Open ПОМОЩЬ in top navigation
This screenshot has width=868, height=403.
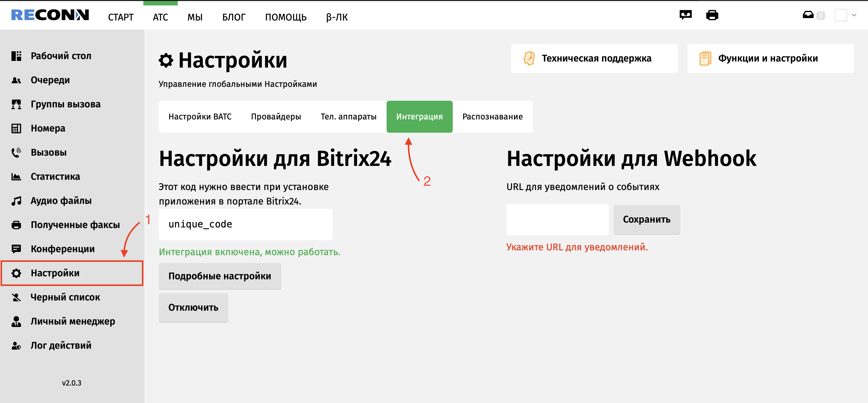286,17
